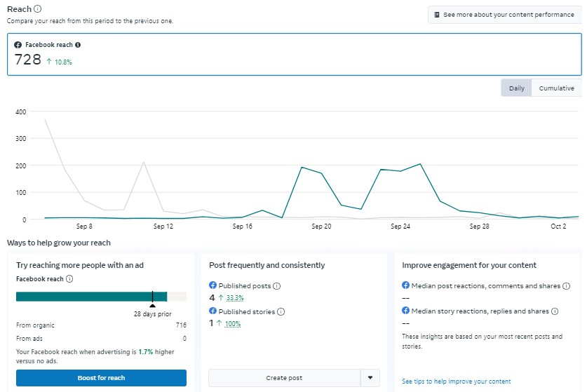The height and width of the screenshot is (392, 587).
Task: Select the Facebook reach metric card
Action: coord(294,54)
